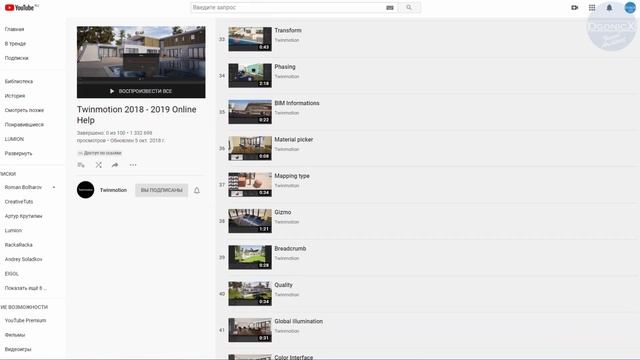Open В тренде in the sidebar
Viewport: 640px width, 360px height.
15,44
